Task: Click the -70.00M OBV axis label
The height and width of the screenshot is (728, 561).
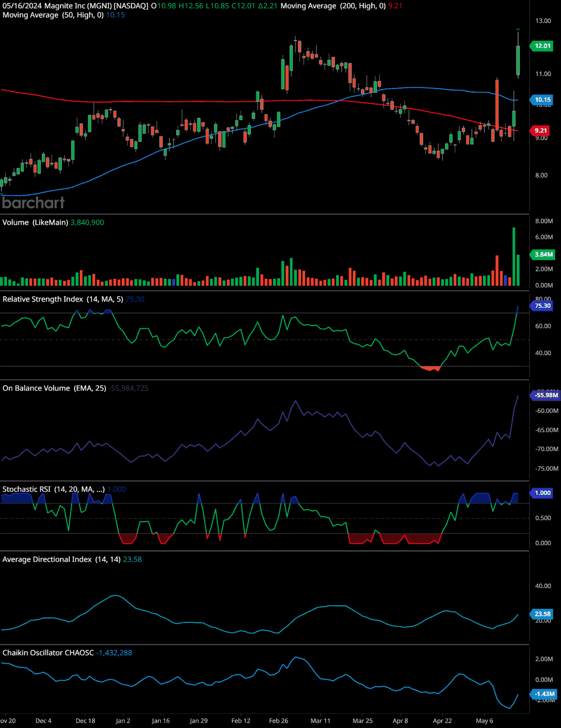Action: pos(547,449)
